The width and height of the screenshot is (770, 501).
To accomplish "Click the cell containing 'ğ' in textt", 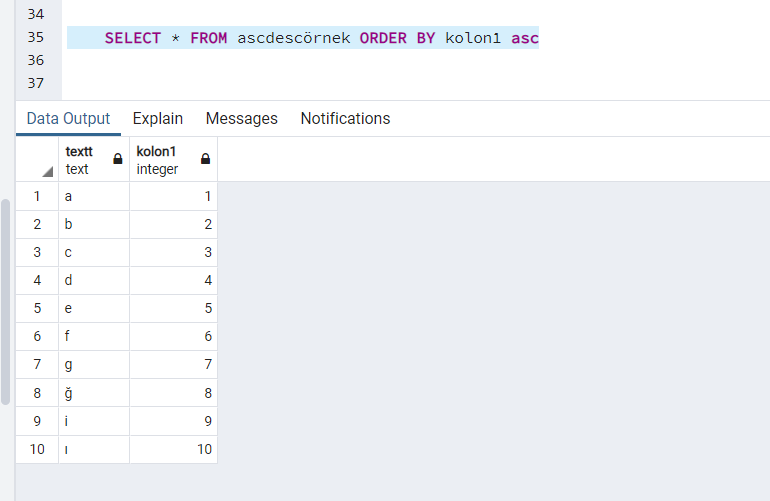I will 94,393.
